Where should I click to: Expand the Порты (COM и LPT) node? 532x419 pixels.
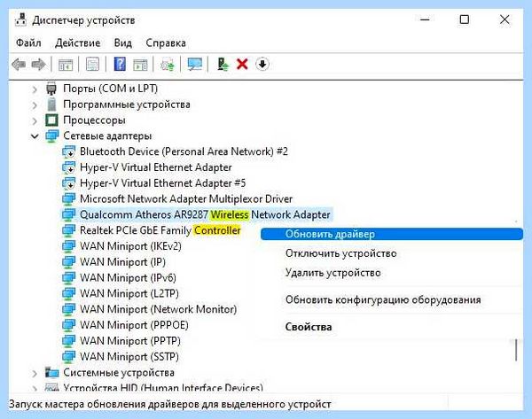point(35,89)
